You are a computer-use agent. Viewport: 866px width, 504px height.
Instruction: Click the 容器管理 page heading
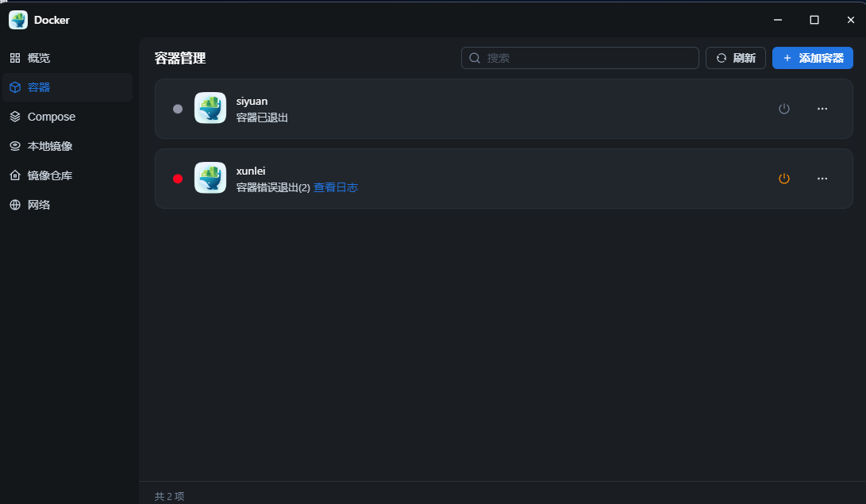coord(180,58)
